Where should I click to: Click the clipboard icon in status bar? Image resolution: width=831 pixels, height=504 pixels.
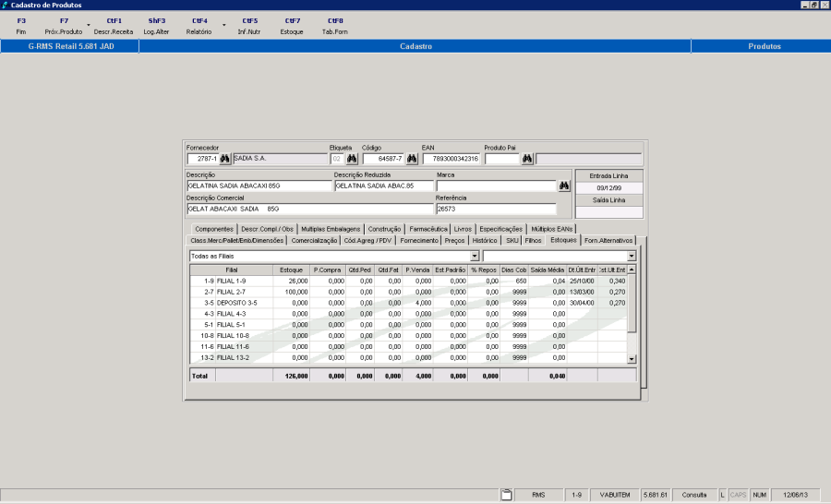pyautogui.click(x=507, y=495)
